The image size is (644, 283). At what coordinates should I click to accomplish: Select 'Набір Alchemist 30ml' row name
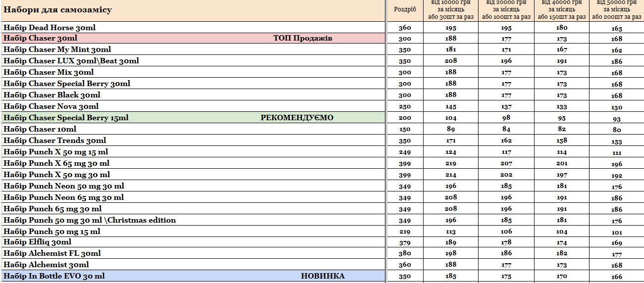click(x=47, y=265)
